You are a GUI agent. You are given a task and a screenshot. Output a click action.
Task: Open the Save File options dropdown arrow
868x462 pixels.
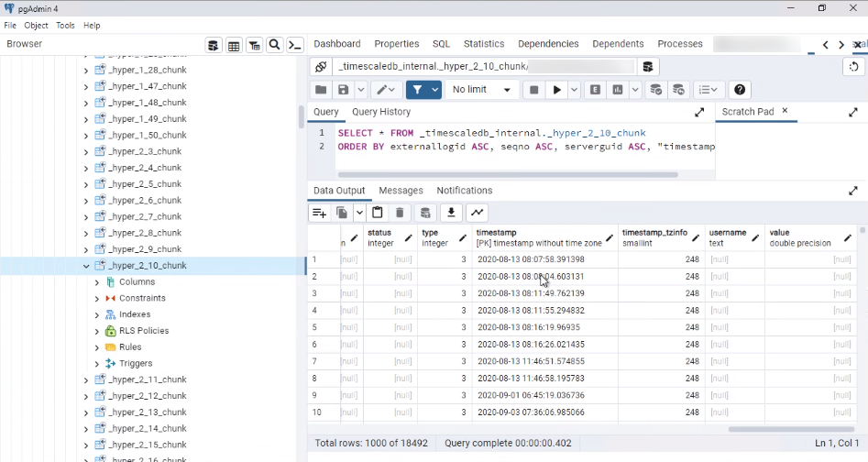(x=360, y=90)
